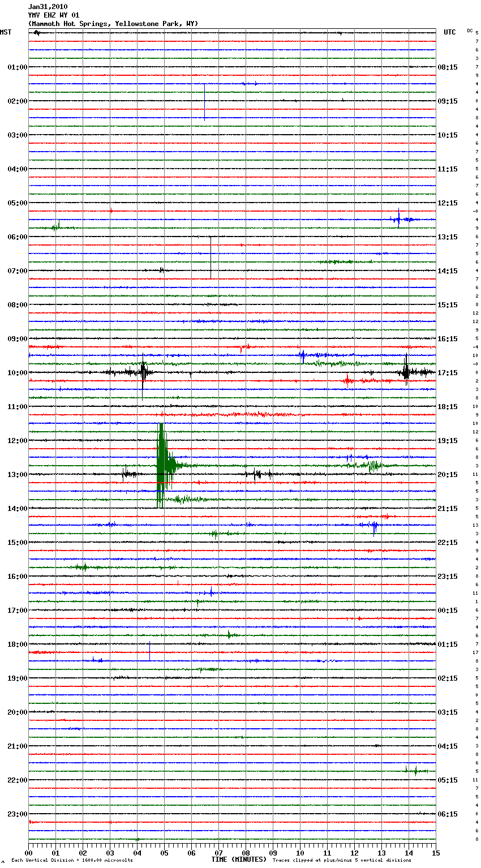Select the 18:00 MST time label
The width and height of the screenshot is (481, 868).
pos(18,644)
